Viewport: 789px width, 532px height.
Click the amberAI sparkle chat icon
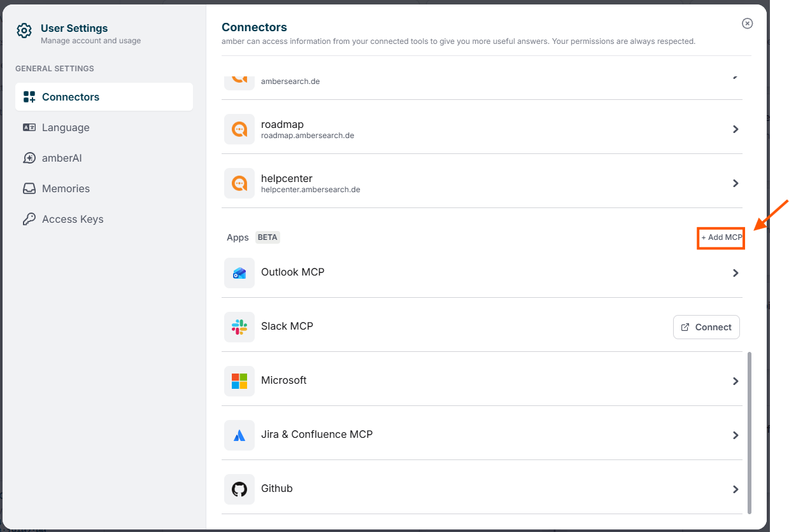(x=29, y=158)
